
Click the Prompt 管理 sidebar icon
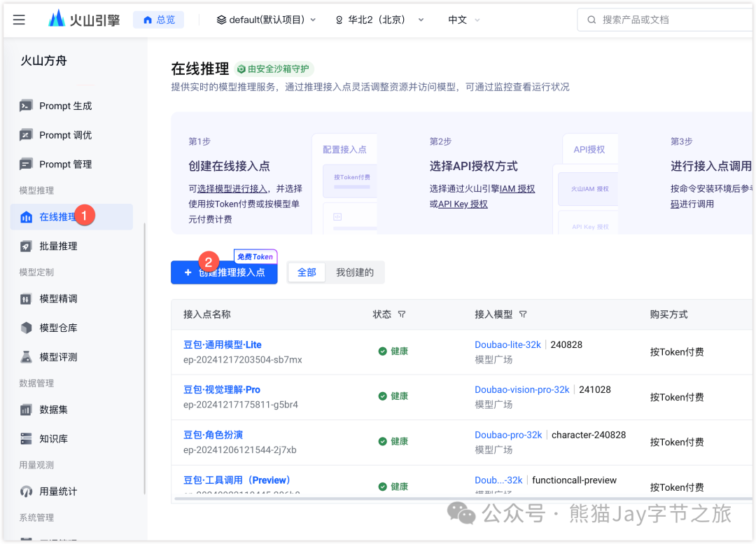[26, 164]
